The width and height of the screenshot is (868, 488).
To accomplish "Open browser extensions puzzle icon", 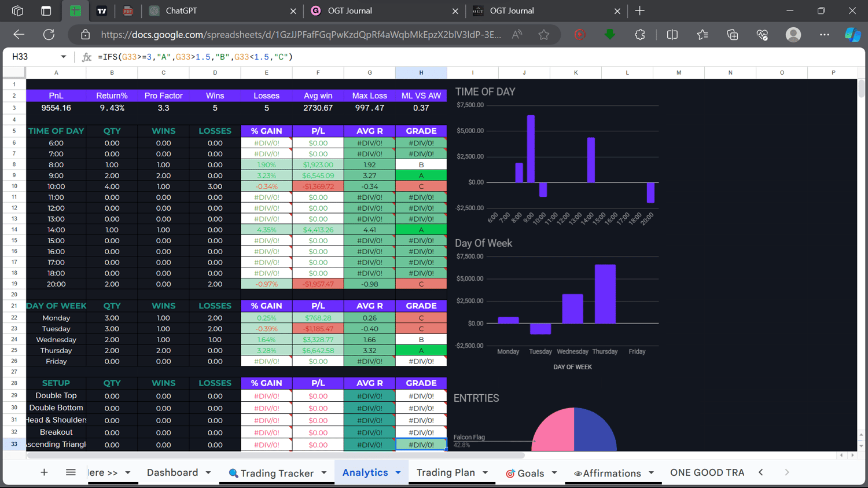I will (x=639, y=35).
